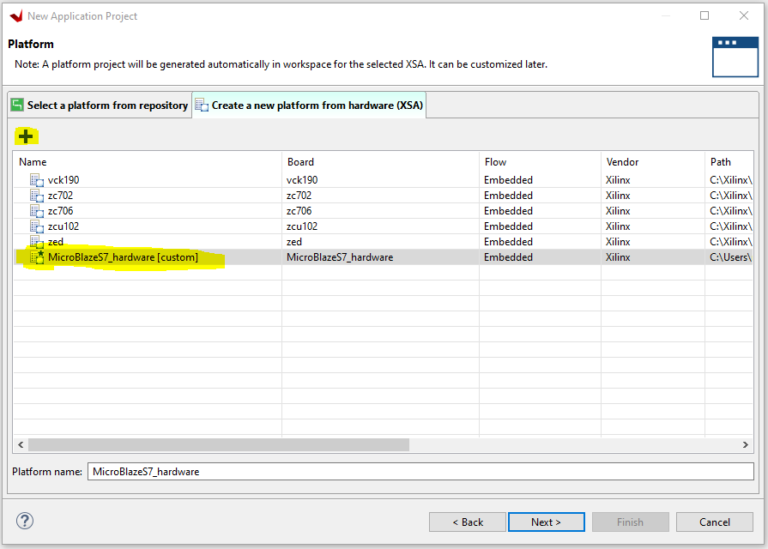
Task: Close the New Application Project window
Action: point(744,16)
